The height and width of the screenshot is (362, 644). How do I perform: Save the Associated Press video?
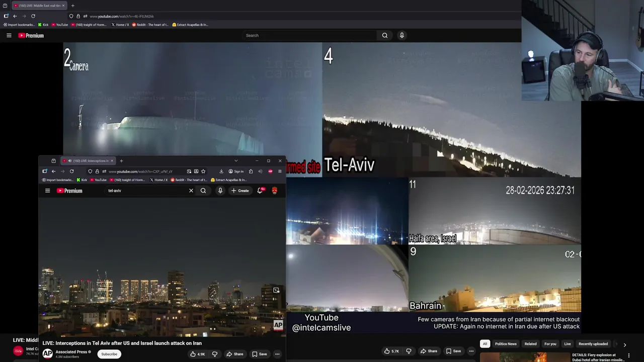tap(260, 354)
